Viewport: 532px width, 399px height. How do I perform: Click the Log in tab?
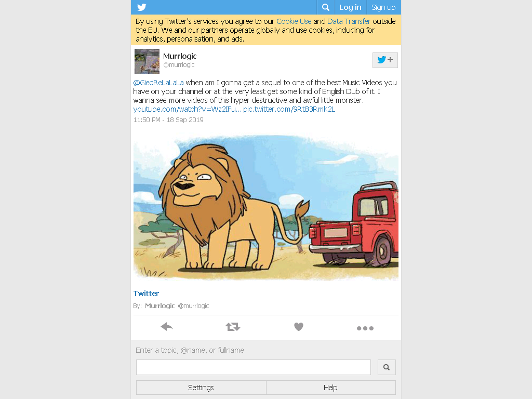pos(350,7)
